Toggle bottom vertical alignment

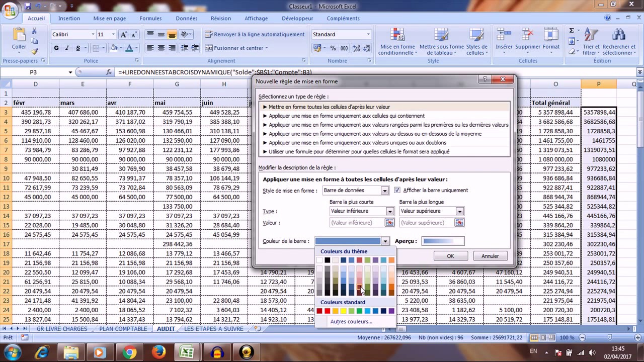[172, 34]
